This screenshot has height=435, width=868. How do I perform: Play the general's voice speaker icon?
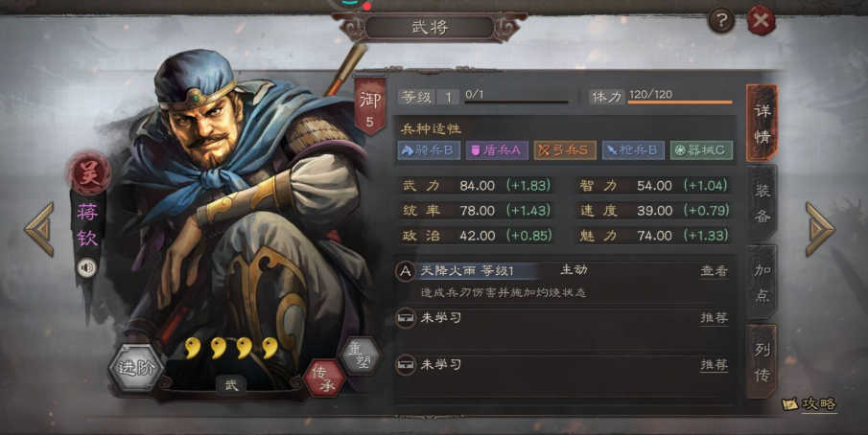click(86, 268)
